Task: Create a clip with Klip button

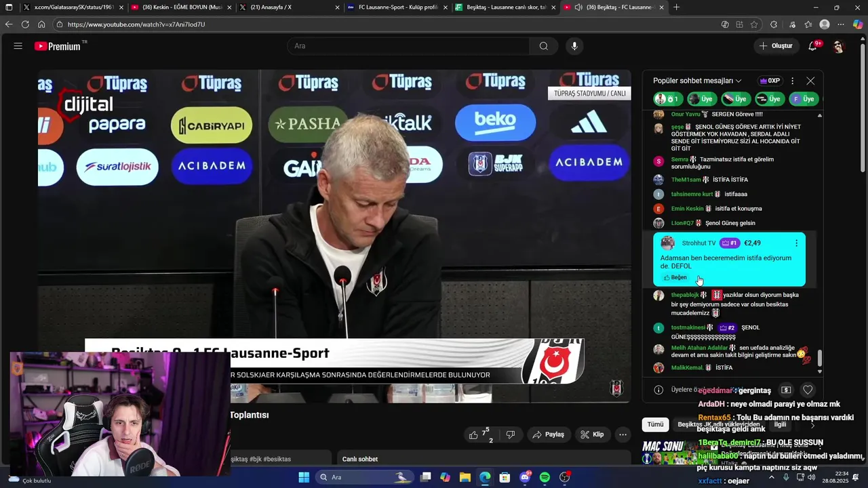Action: tap(592, 434)
